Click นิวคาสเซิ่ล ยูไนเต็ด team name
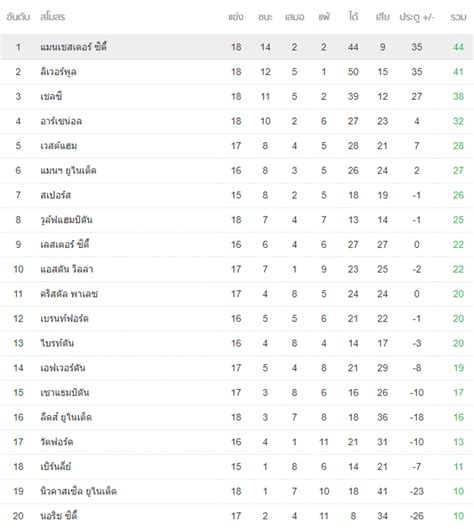This screenshot has width=474, height=529. pyautogui.click(x=78, y=491)
